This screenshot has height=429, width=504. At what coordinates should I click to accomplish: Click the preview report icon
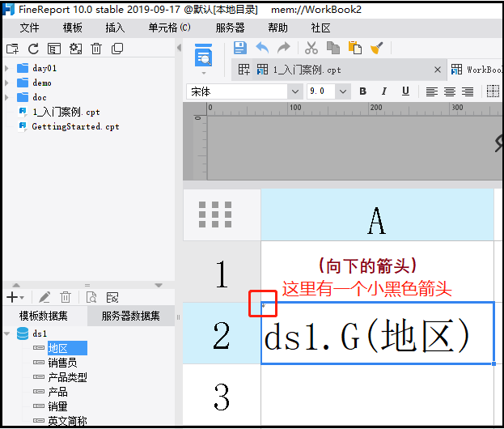tap(204, 55)
